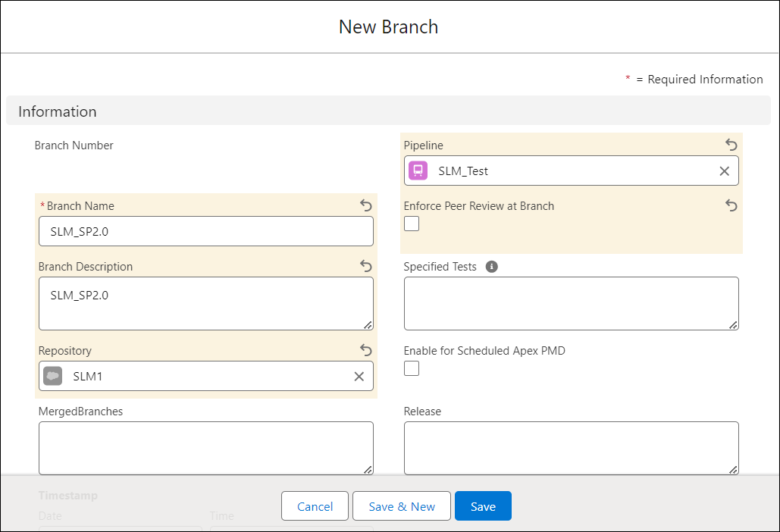
Task: Enable Enforce Peer Review at Branch
Action: 411,223
